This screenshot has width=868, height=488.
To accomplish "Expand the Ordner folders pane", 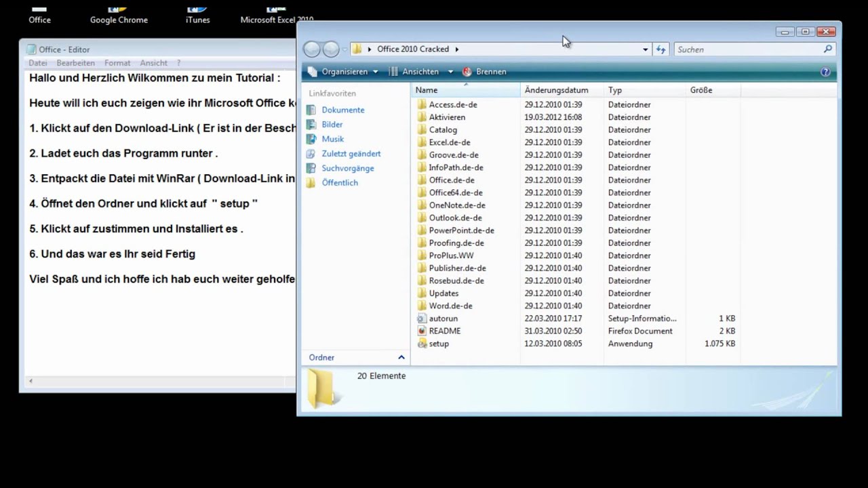I will click(401, 357).
